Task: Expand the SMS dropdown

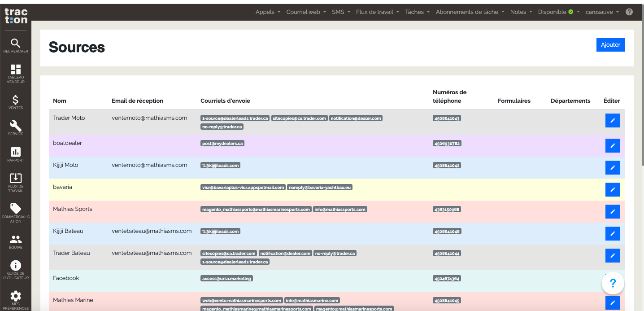Action: (341, 12)
